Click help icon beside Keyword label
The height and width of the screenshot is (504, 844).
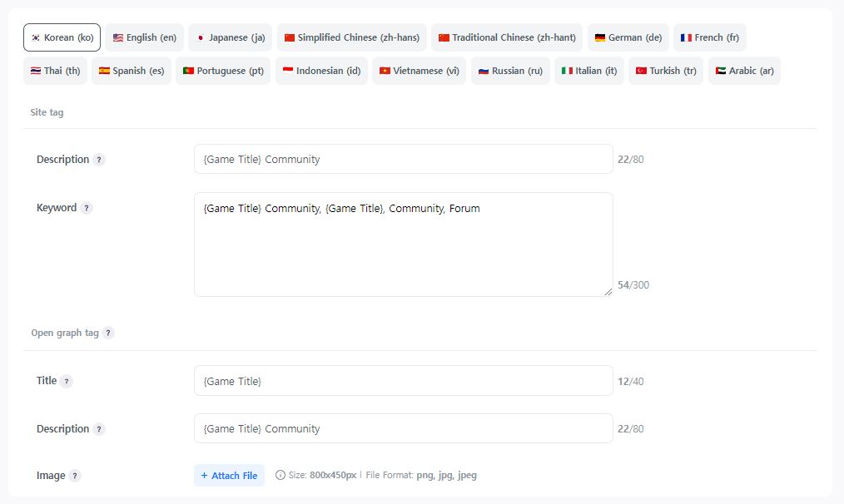pos(87,208)
